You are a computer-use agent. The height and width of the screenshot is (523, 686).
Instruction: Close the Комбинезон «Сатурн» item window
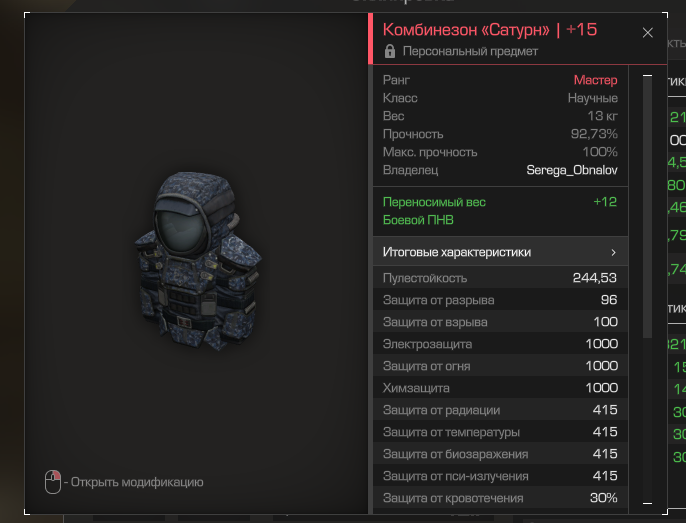click(x=648, y=33)
